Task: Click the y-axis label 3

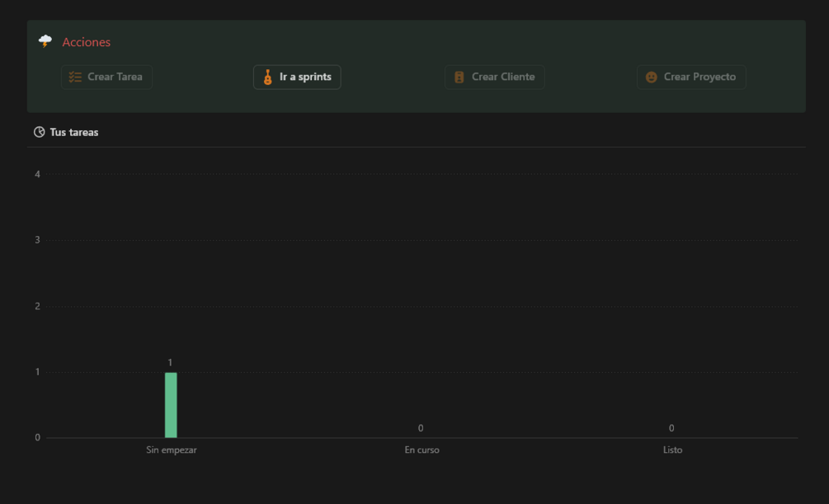Action: point(37,240)
